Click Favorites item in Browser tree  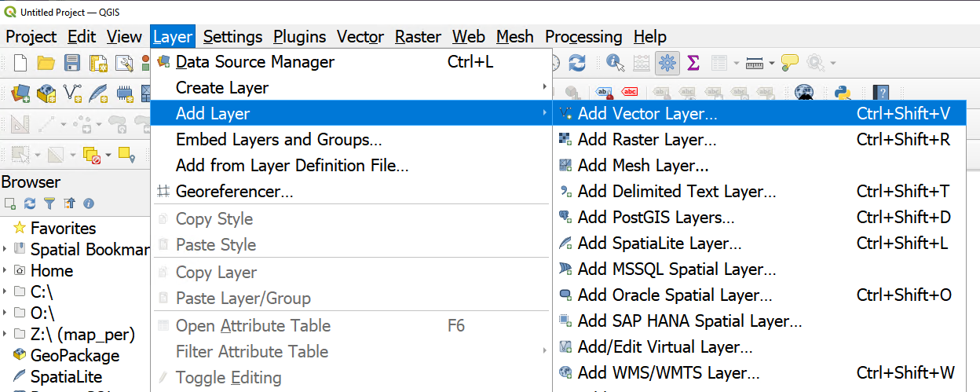pos(63,228)
